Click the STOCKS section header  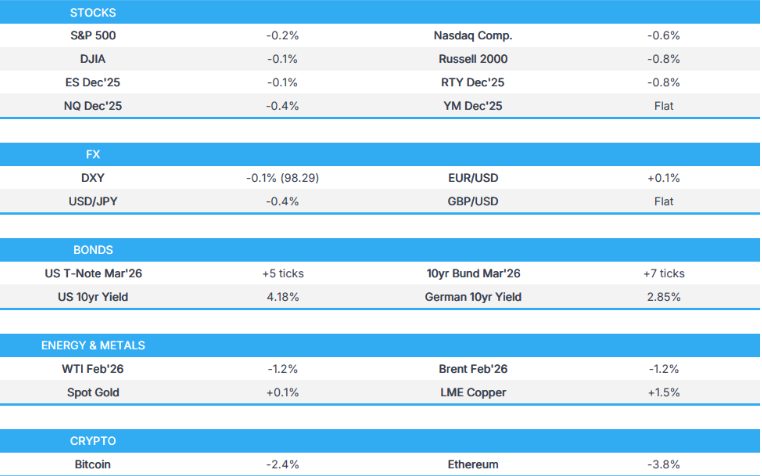tap(93, 13)
